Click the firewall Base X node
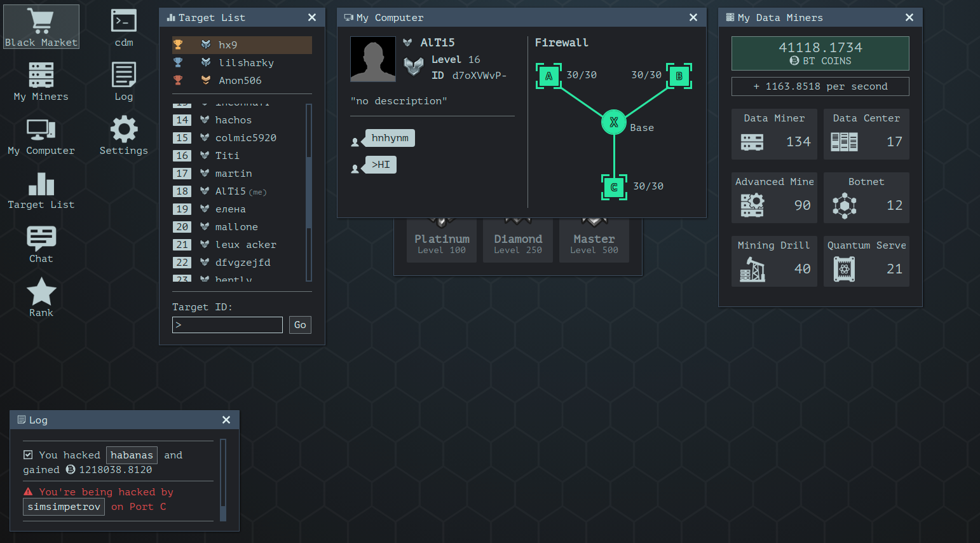Screen dimensions: 980x543 (614, 123)
